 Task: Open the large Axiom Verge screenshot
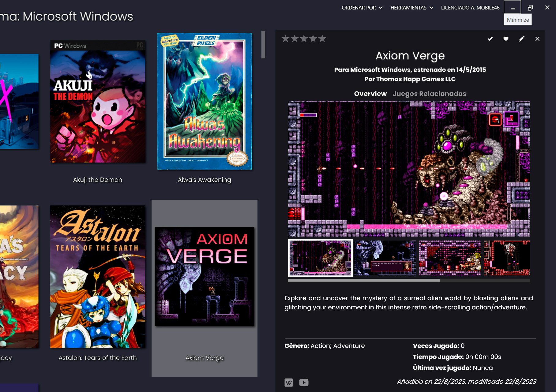(x=409, y=169)
